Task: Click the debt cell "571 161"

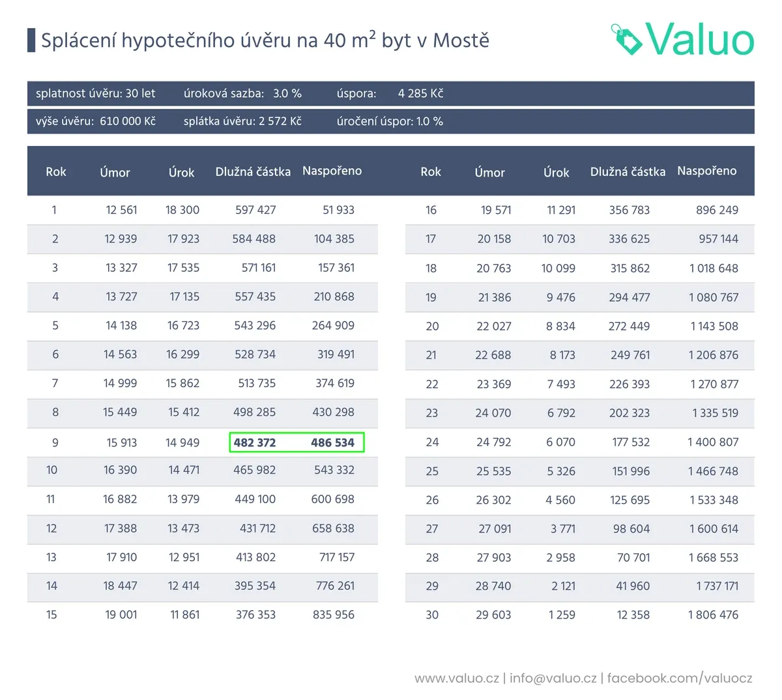Action: 259,267
